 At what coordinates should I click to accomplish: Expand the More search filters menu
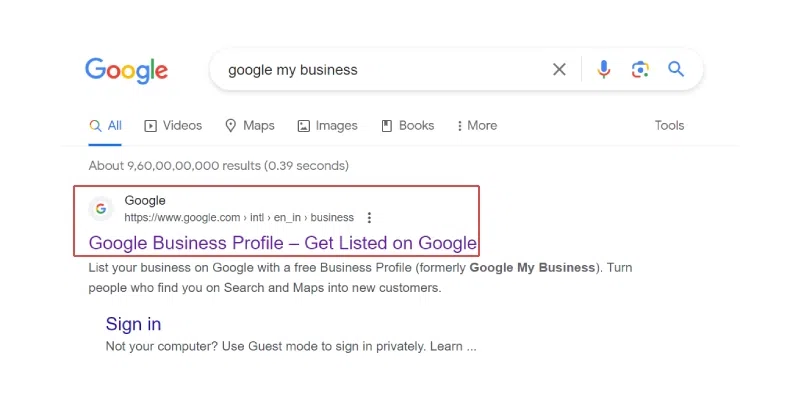coord(477,126)
